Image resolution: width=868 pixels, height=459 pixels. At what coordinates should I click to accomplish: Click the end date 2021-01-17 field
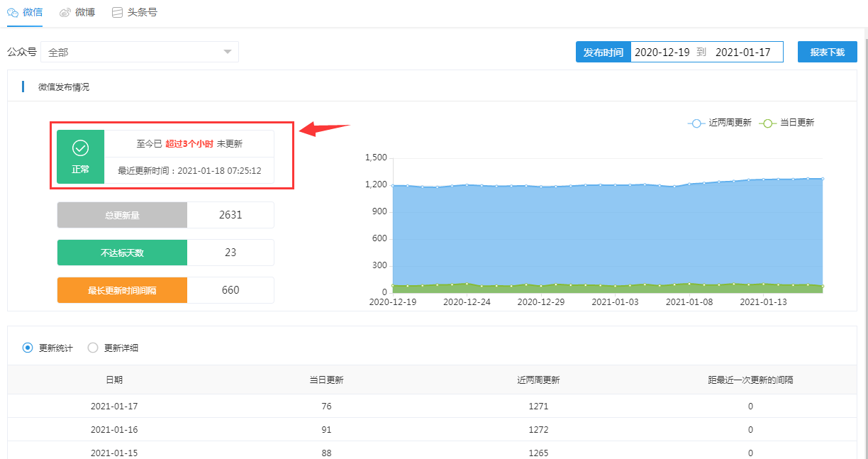point(742,52)
